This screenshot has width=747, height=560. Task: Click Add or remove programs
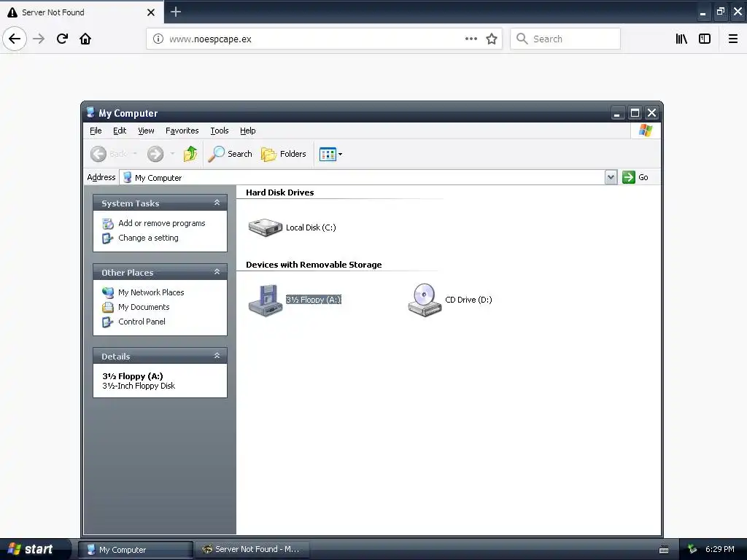161,223
